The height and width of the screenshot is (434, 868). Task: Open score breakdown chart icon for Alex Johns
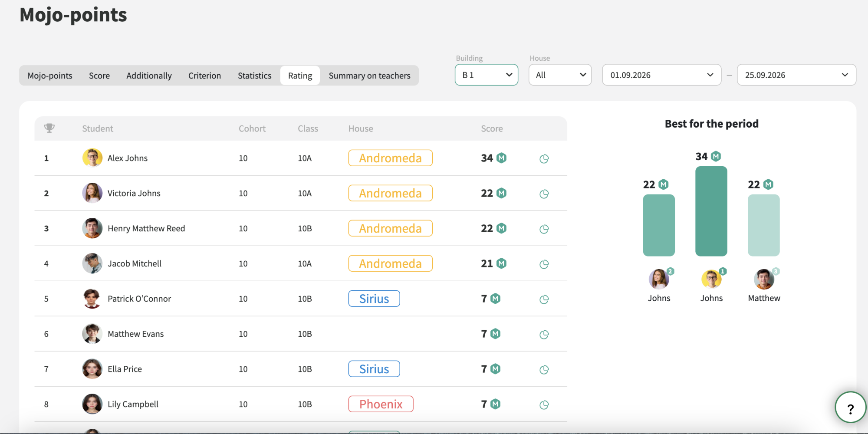click(544, 158)
